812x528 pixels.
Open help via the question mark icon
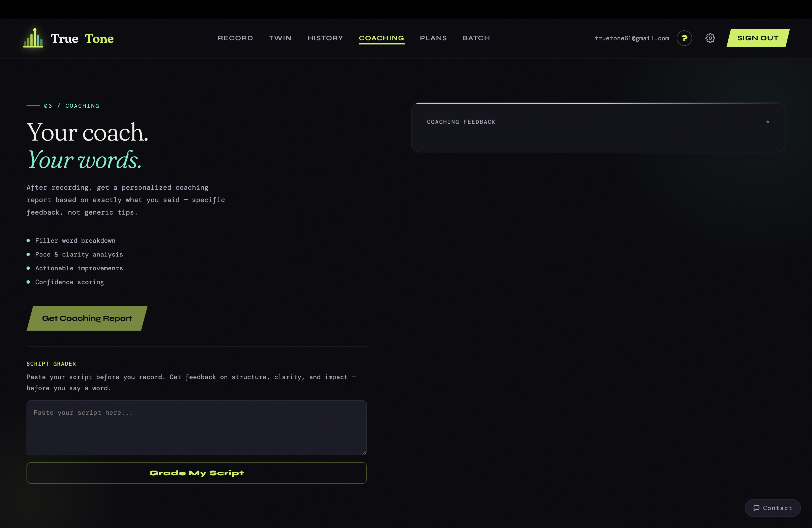(684, 38)
